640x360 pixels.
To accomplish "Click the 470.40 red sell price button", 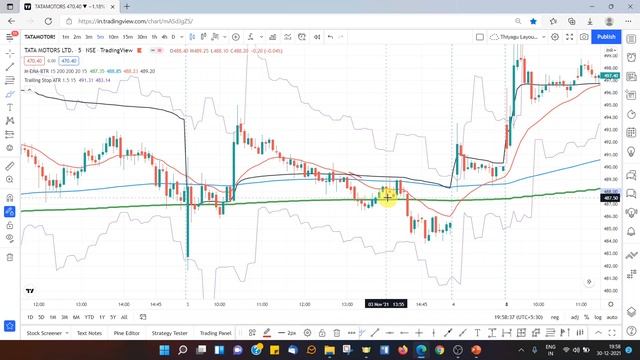I will (x=34, y=61).
